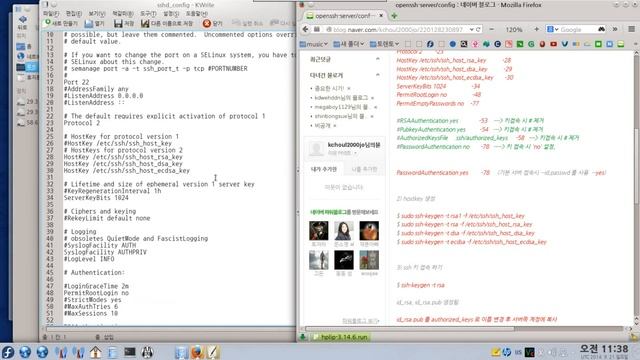Image resolution: width=640 pixels, height=360 pixels.
Task: Click the 11:38 clock in the panel
Action: tap(604, 349)
